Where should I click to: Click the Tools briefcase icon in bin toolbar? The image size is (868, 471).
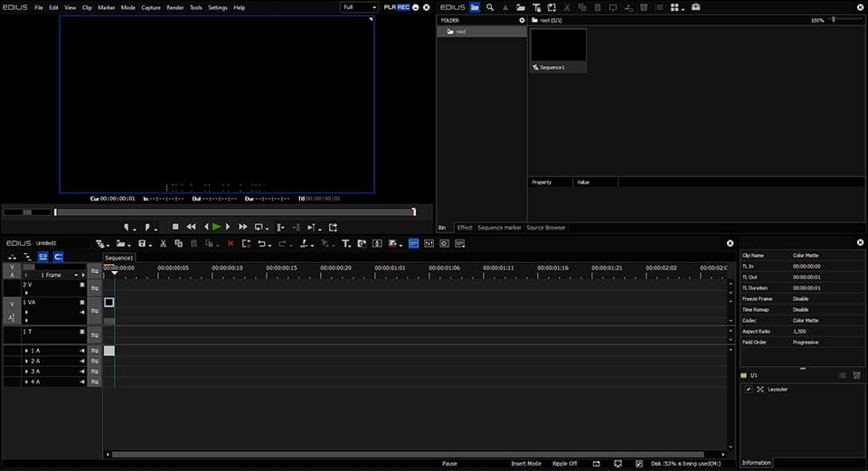(x=695, y=7)
